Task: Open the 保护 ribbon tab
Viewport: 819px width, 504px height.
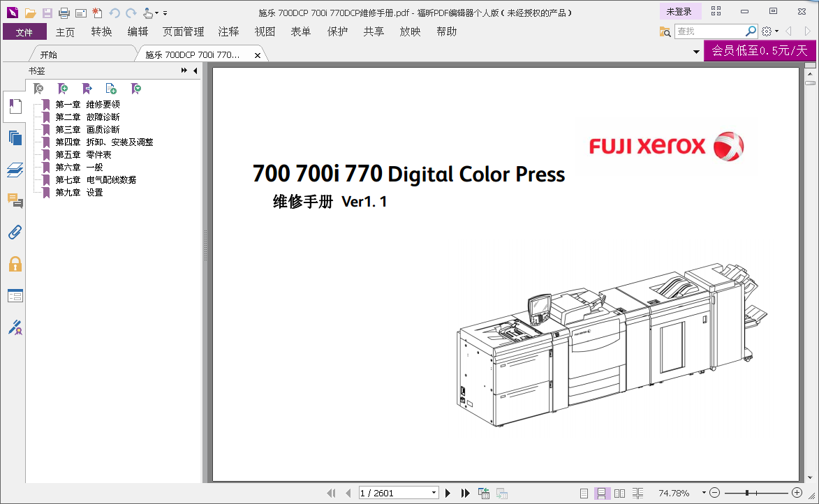Action: coord(337,32)
